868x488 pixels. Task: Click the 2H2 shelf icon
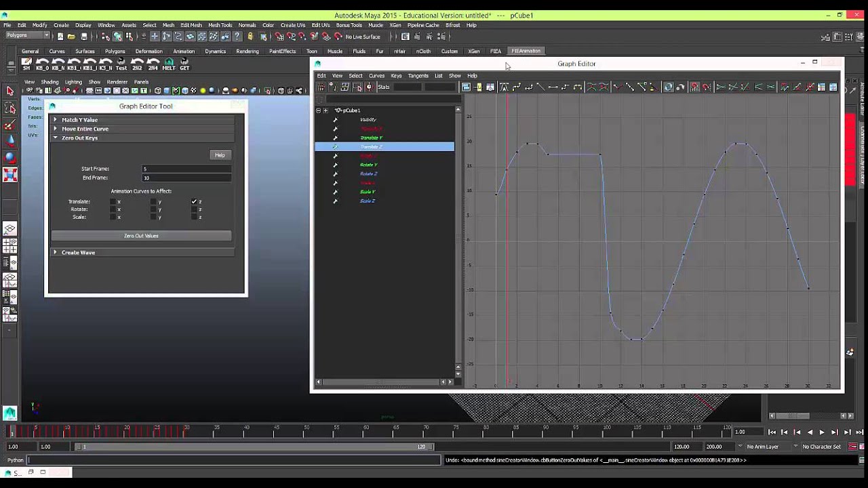(x=138, y=64)
